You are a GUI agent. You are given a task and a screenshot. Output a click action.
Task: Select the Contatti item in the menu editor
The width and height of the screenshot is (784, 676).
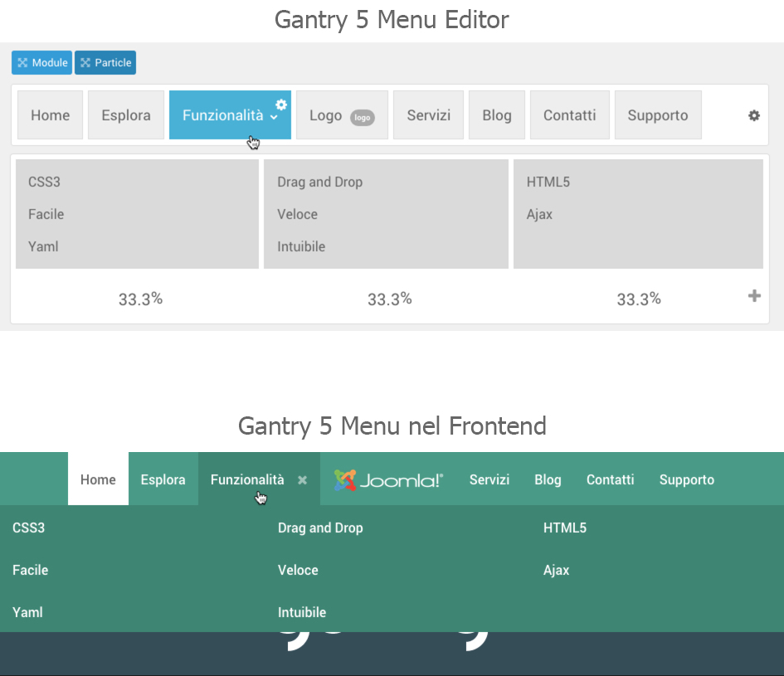click(x=569, y=115)
